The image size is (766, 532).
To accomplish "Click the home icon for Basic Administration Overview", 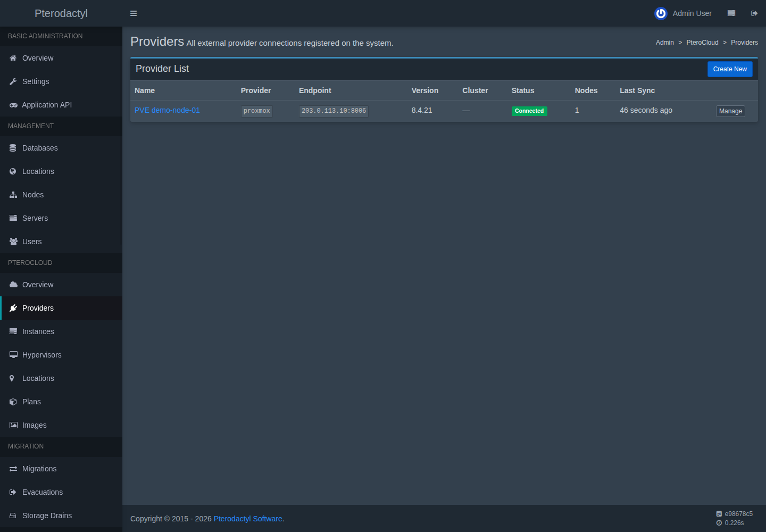I will point(13,58).
